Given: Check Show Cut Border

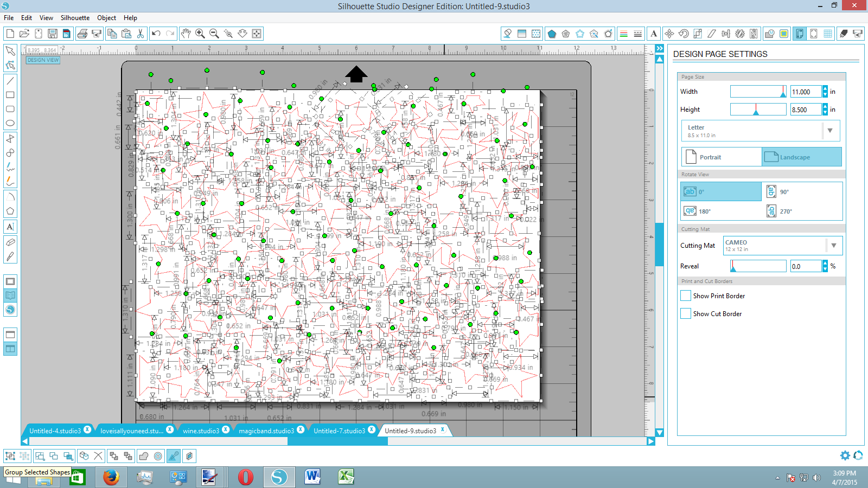Looking at the screenshot, I should 686,313.
